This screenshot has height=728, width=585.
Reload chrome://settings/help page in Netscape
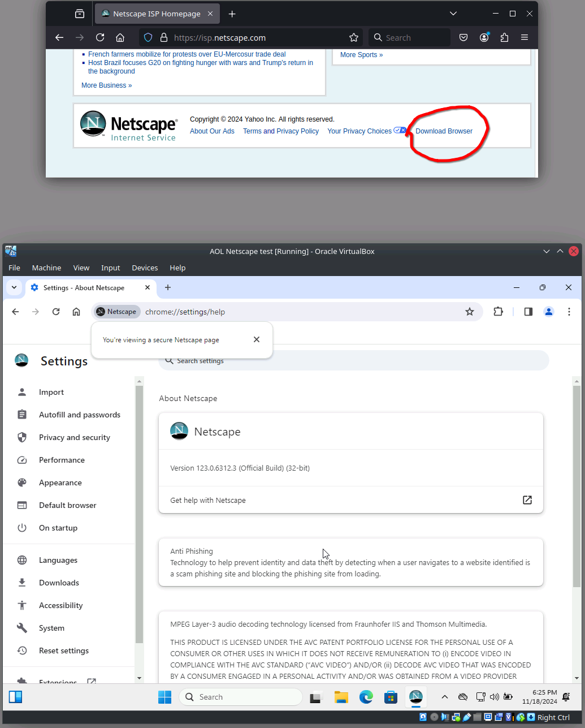pyautogui.click(x=56, y=312)
